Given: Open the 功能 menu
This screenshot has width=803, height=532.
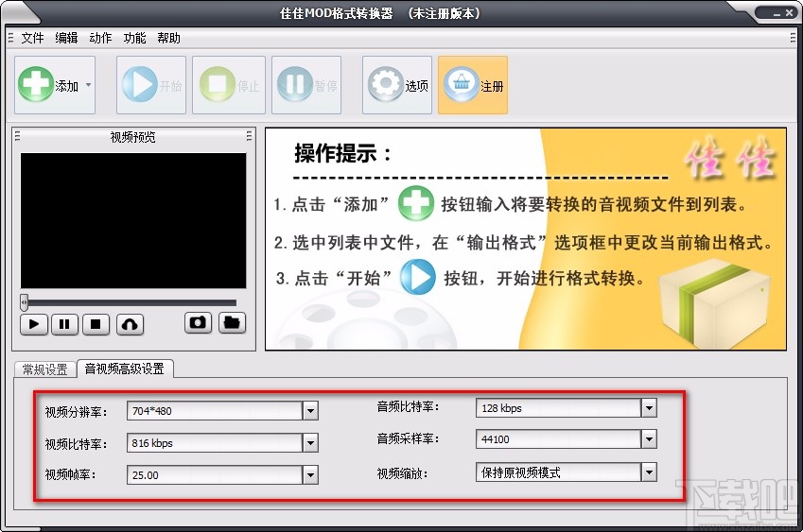Looking at the screenshot, I should (x=134, y=38).
